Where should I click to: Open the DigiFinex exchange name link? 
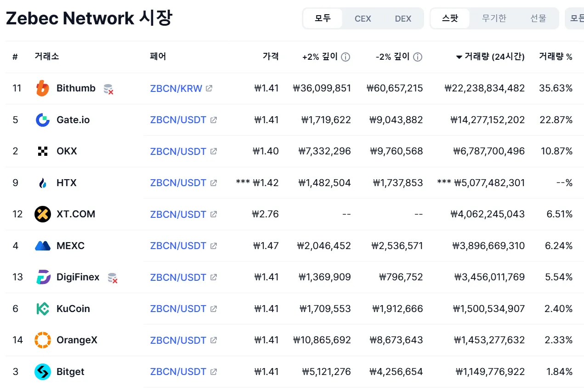(x=78, y=277)
